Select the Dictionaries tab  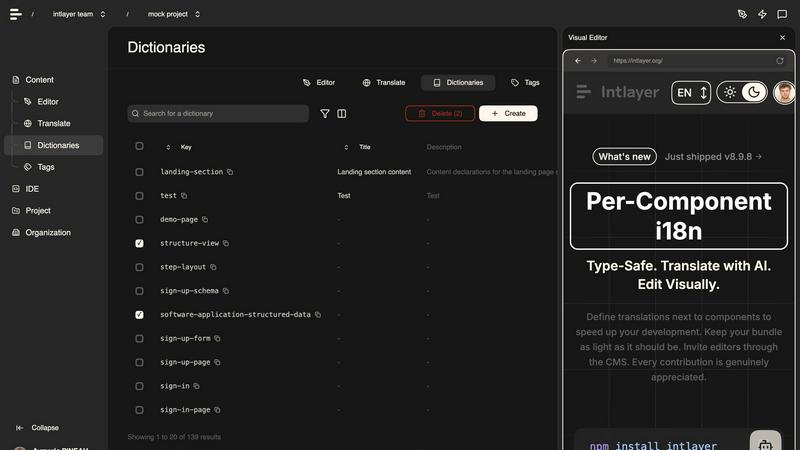coord(458,83)
